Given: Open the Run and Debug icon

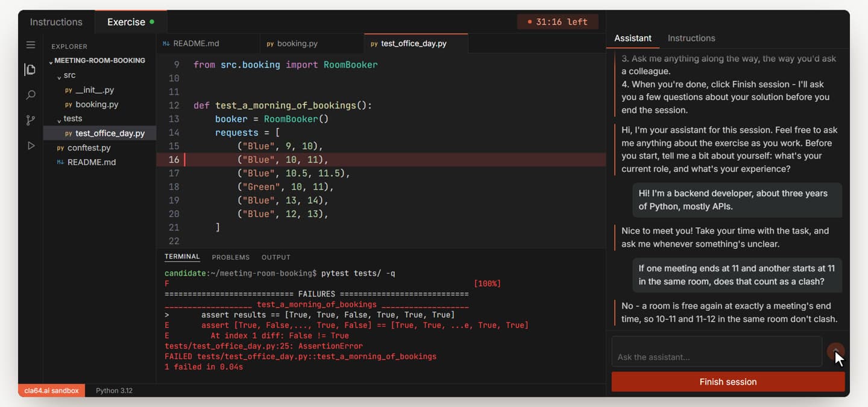Looking at the screenshot, I should (x=31, y=145).
